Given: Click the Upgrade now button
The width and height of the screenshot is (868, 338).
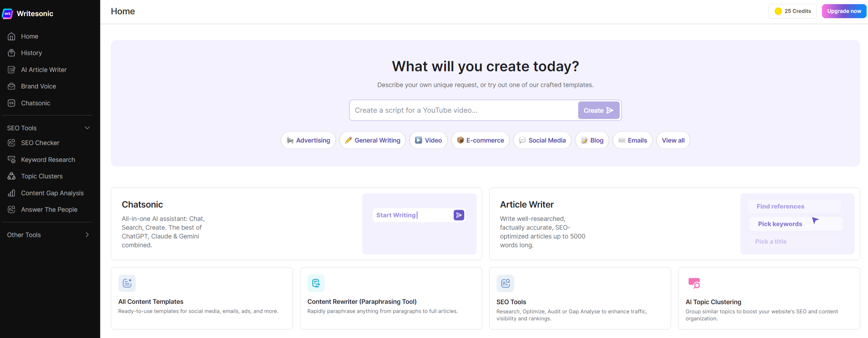Looking at the screenshot, I should click(844, 11).
